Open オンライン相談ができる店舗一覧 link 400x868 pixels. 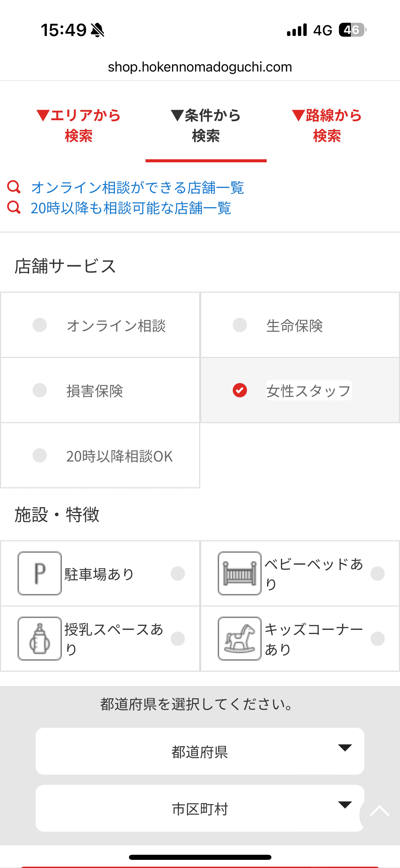[x=137, y=187]
